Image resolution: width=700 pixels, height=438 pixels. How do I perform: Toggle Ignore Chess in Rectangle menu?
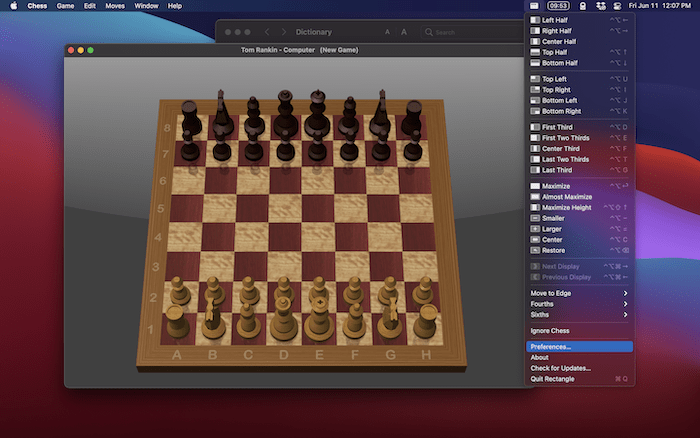tap(550, 330)
